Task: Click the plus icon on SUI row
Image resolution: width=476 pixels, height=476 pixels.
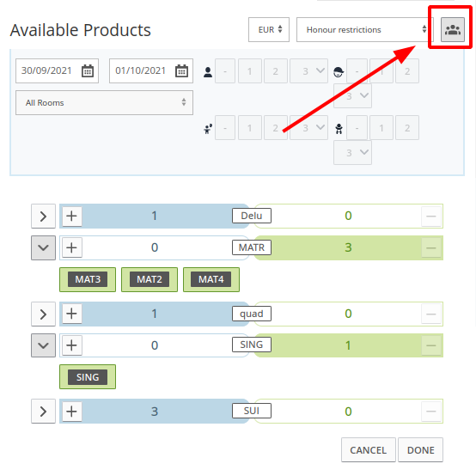Action: point(71,412)
